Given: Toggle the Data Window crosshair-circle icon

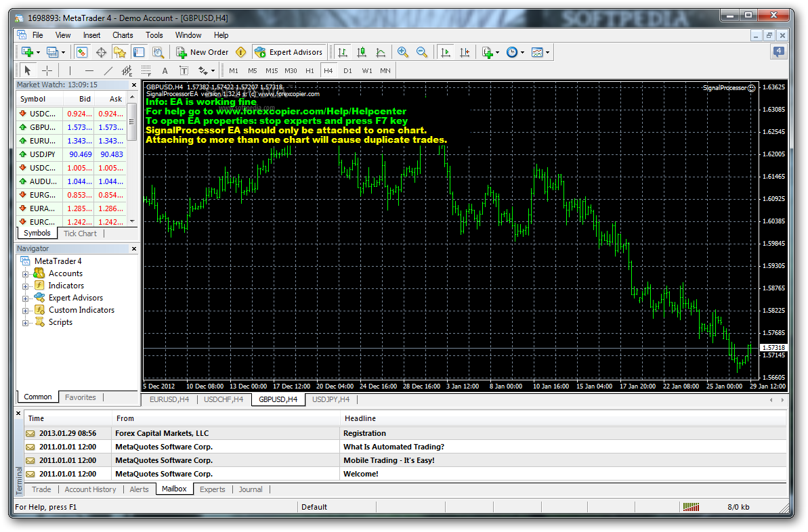Looking at the screenshot, I should [101, 52].
